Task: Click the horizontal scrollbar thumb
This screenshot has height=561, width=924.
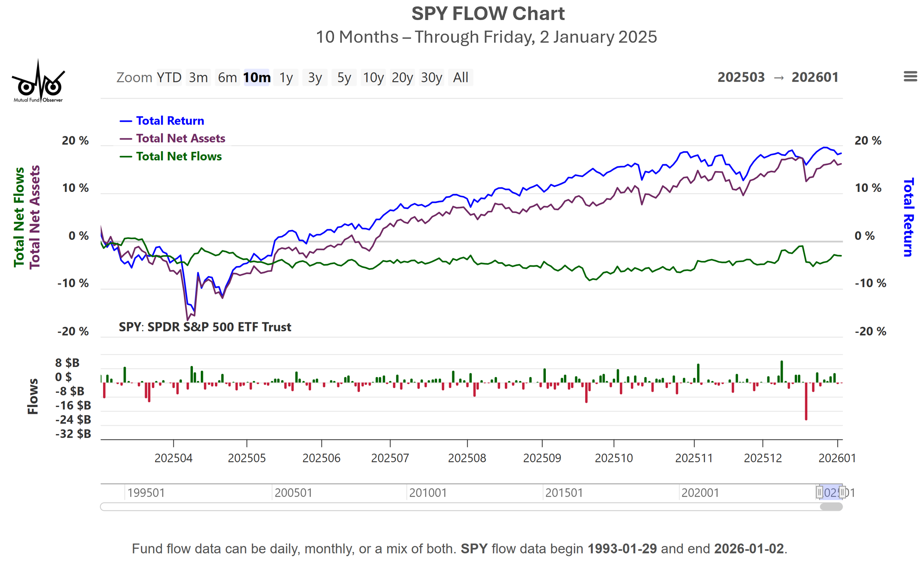Action: click(x=830, y=507)
